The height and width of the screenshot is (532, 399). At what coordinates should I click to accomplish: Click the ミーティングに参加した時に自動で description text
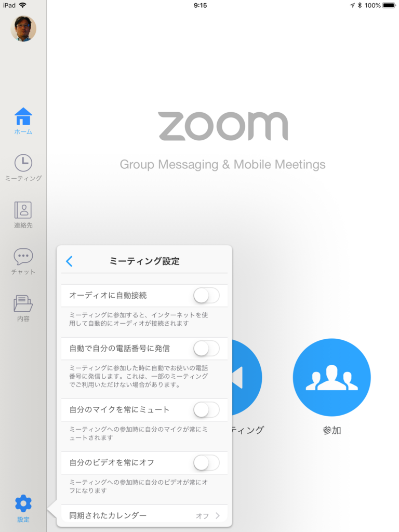point(139,376)
